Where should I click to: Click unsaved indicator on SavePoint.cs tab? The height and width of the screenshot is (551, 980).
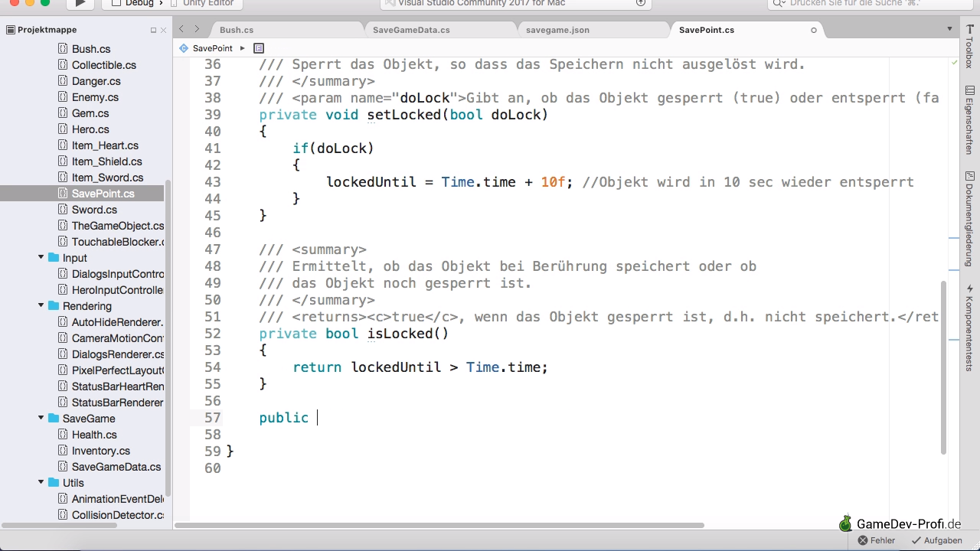(x=813, y=31)
